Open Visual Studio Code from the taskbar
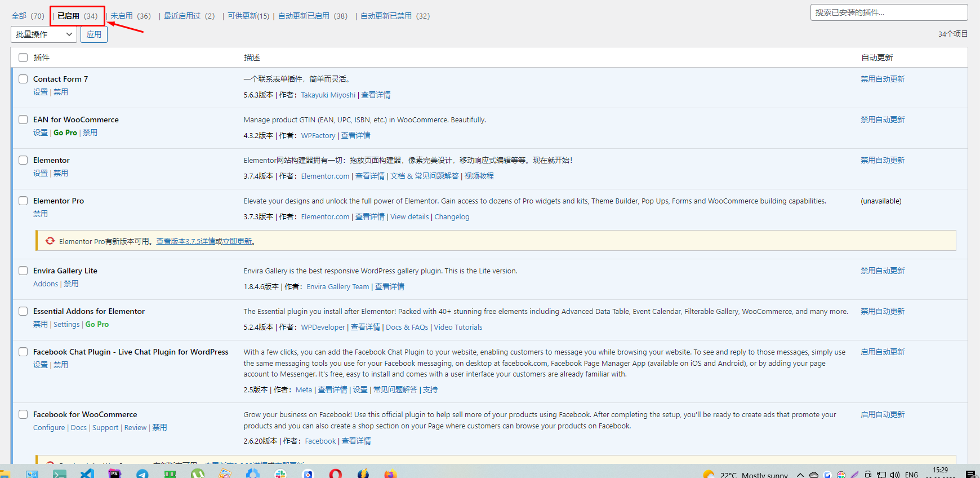The width and height of the screenshot is (980, 478). click(x=87, y=474)
